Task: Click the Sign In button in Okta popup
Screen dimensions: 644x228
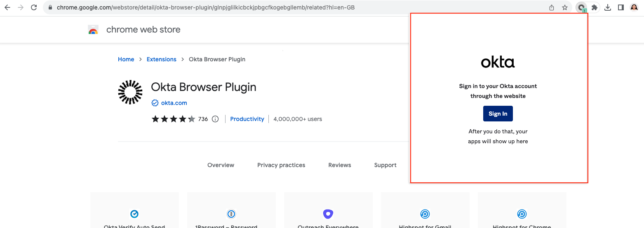Action: pyautogui.click(x=498, y=114)
